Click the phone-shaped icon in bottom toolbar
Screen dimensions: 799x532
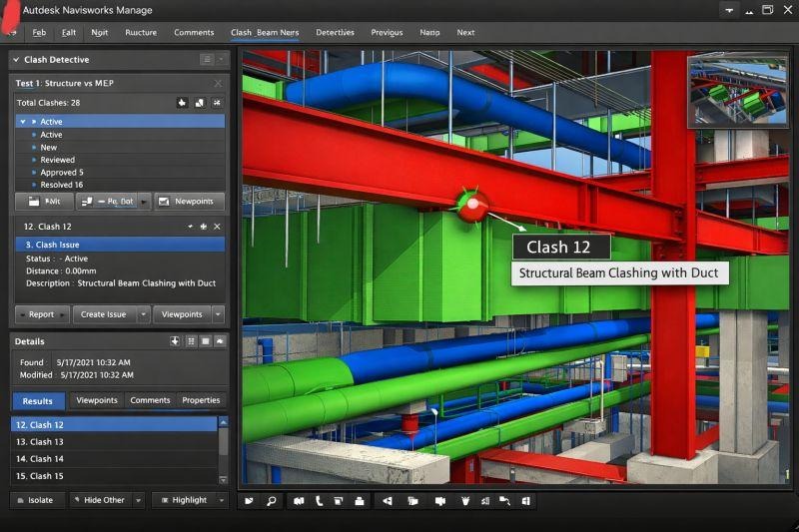tap(319, 501)
